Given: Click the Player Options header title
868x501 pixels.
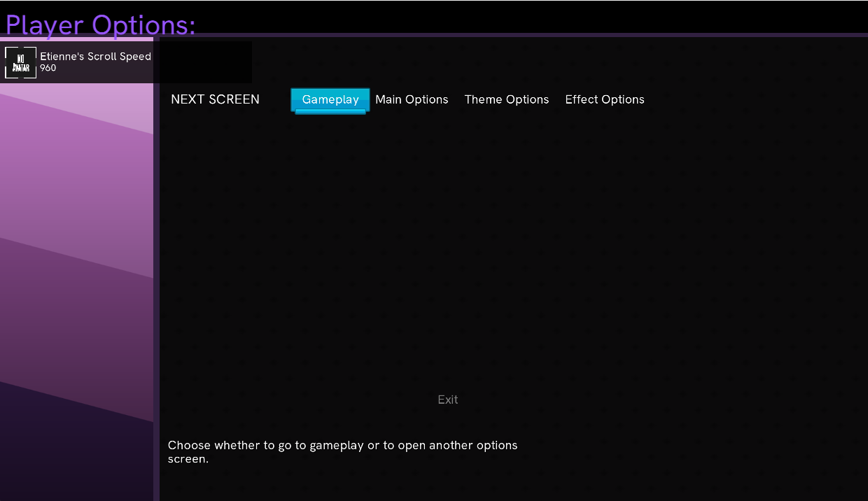Looking at the screenshot, I should (x=101, y=24).
